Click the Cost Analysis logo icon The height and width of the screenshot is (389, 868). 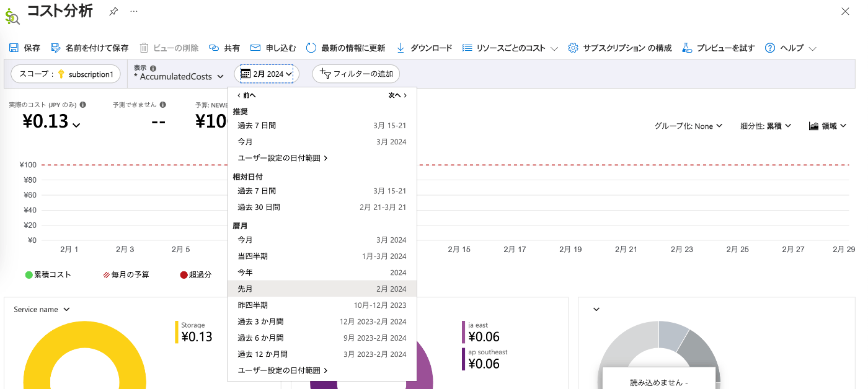(x=12, y=15)
